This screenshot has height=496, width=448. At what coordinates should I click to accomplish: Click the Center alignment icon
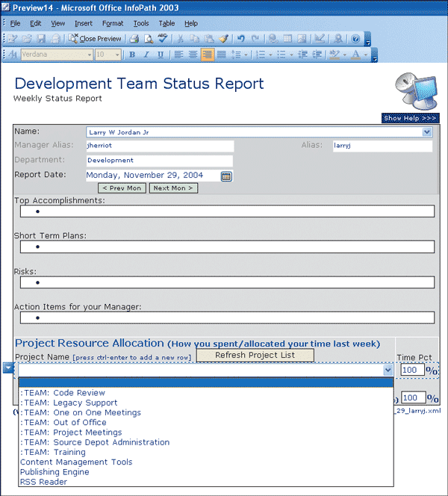point(193,55)
